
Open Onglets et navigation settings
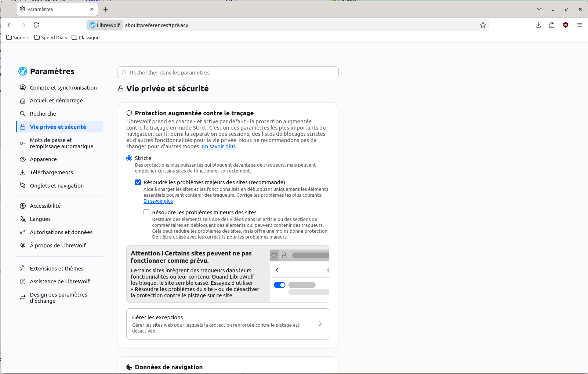[59, 186]
